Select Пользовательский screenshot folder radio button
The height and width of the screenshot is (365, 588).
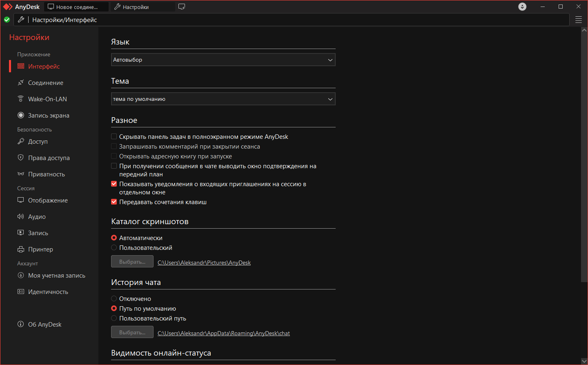114,247
